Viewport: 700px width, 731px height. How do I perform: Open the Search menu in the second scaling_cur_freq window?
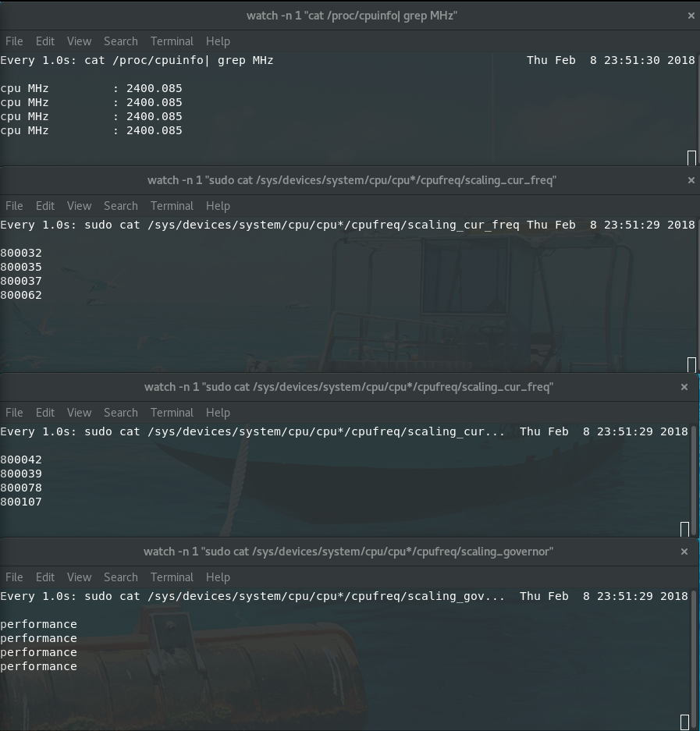click(x=120, y=412)
